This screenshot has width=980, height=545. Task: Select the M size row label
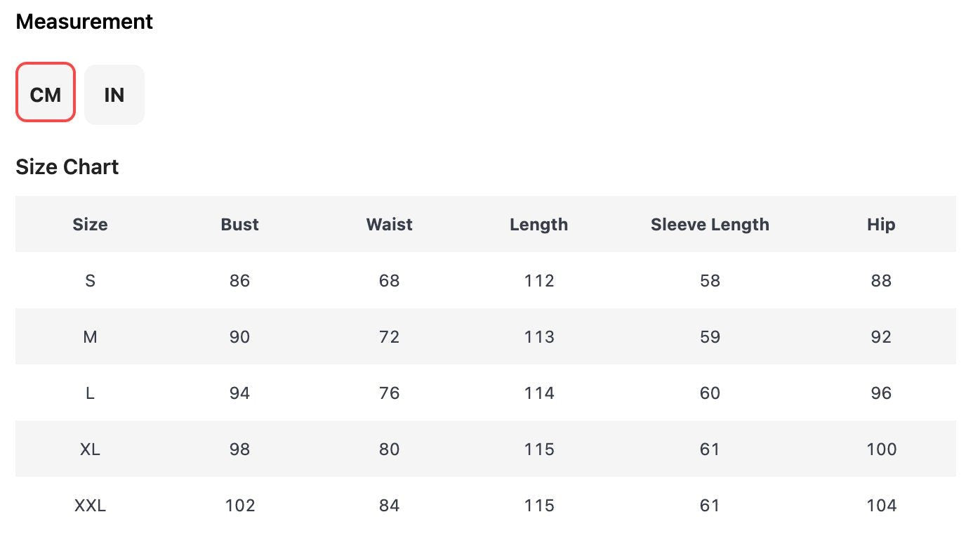click(90, 337)
